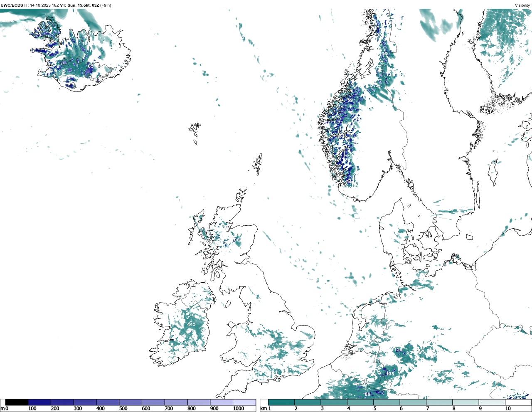
Task: Click the black 0–100 m legend swatch
Action: [x=17, y=402]
